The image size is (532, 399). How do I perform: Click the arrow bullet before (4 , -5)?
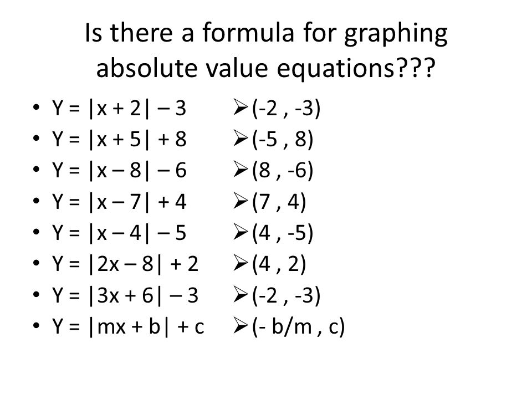(x=241, y=232)
